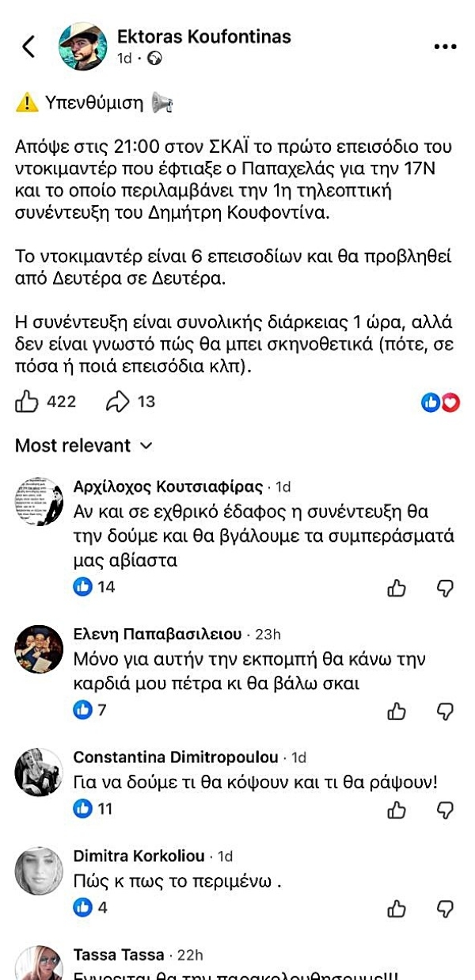Open the three-dot post options menu
475x980 pixels.
click(x=446, y=47)
